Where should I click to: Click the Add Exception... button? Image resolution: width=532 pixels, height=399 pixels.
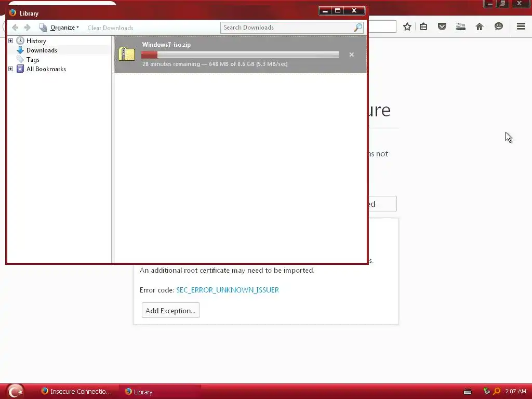pyautogui.click(x=170, y=311)
